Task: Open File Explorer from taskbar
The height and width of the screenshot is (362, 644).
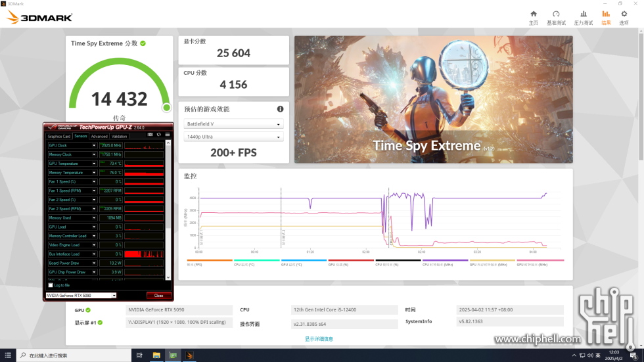Action: [156, 355]
